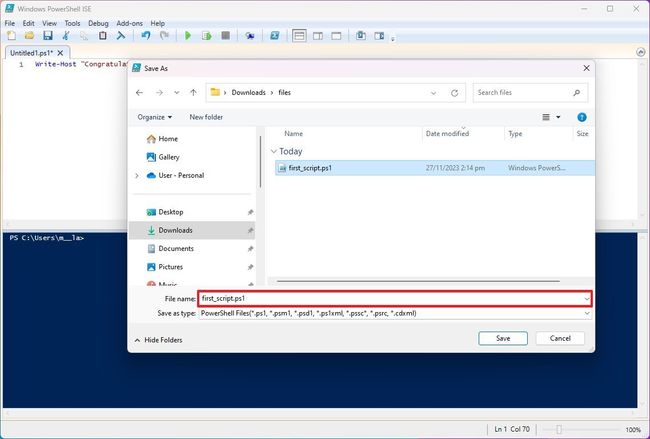Click Start PowerShell.exe icon in toolbar

click(x=274, y=36)
